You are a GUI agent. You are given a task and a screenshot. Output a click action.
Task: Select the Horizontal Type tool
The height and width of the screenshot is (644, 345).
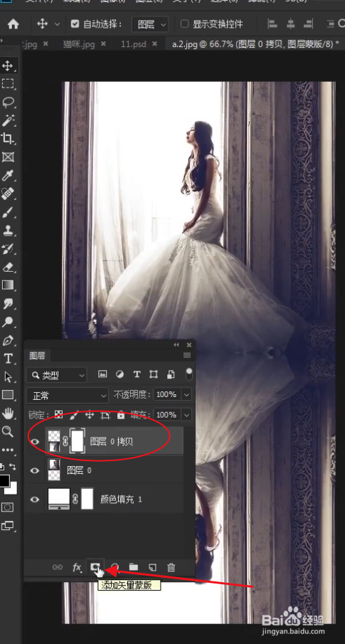pyautogui.click(x=7, y=359)
